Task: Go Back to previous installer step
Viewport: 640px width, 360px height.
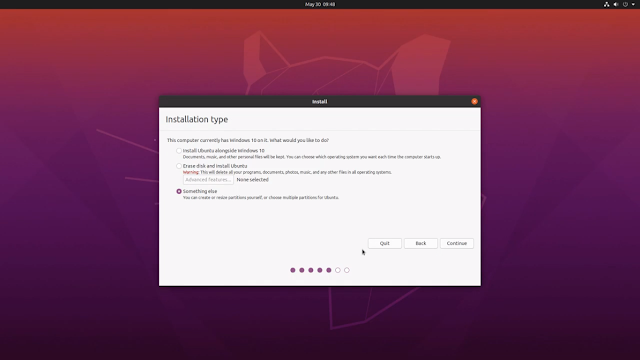Action: pos(420,243)
